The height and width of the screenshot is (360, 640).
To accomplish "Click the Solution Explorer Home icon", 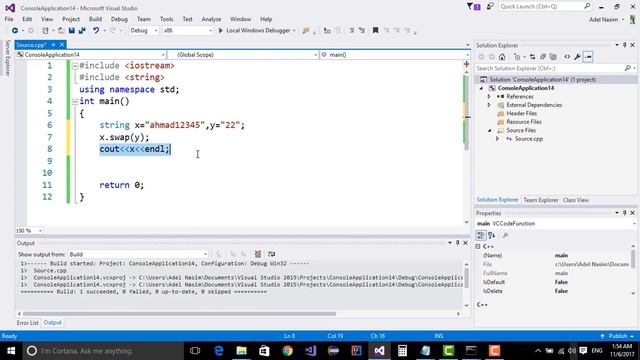I will pos(502,57).
